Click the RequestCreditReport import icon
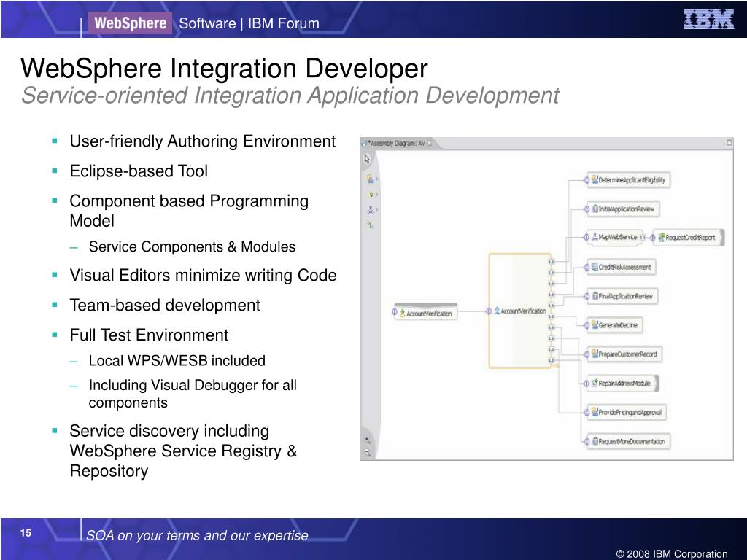Image resolution: width=747 pixels, height=560 pixels. (x=661, y=237)
